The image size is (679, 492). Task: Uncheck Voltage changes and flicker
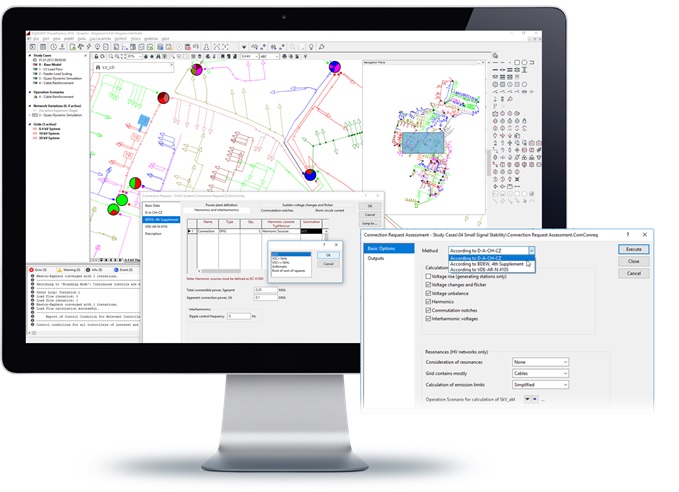click(428, 285)
